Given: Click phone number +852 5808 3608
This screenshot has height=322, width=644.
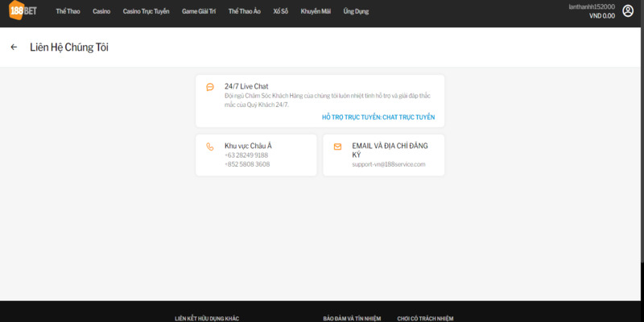Looking at the screenshot, I should click(247, 164).
